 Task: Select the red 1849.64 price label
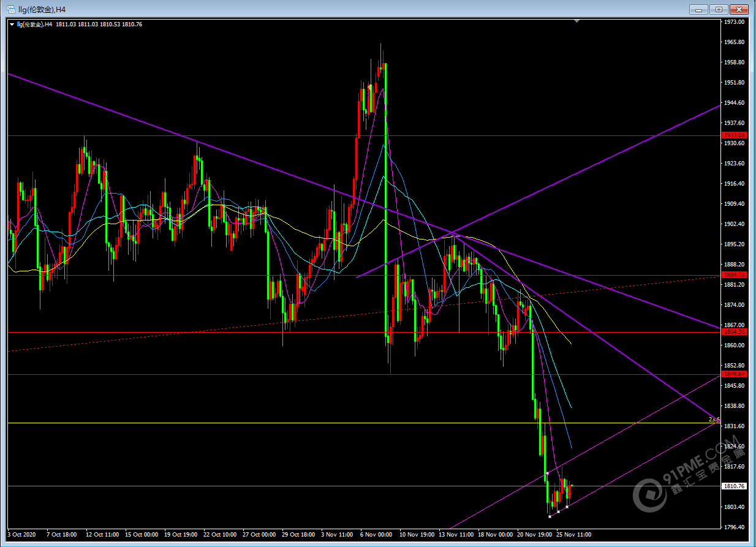733,374
